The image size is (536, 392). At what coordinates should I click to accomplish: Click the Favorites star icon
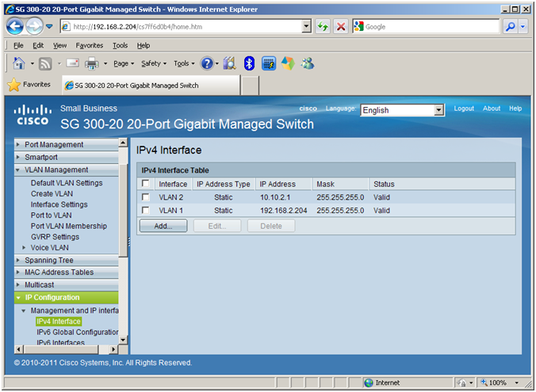pyautogui.click(x=13, y=85)
